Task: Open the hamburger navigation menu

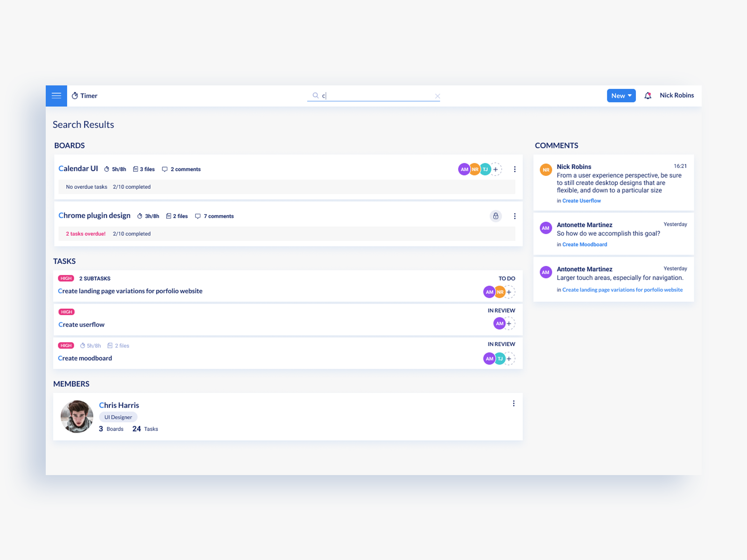Action: coord(56,96)
